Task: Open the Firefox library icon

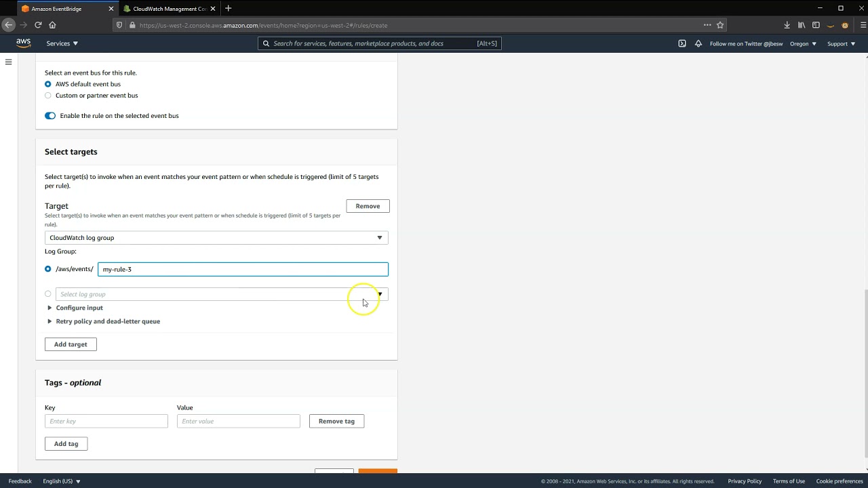Action: point(802,25)
